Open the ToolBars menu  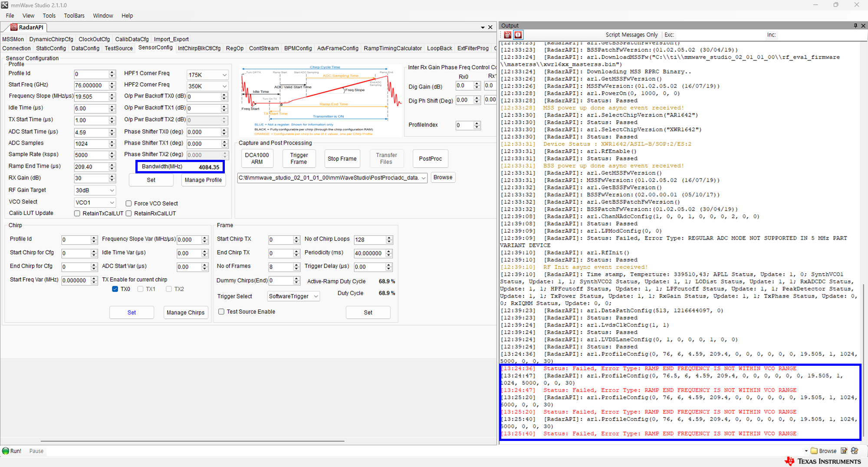(x=74, y=16)
